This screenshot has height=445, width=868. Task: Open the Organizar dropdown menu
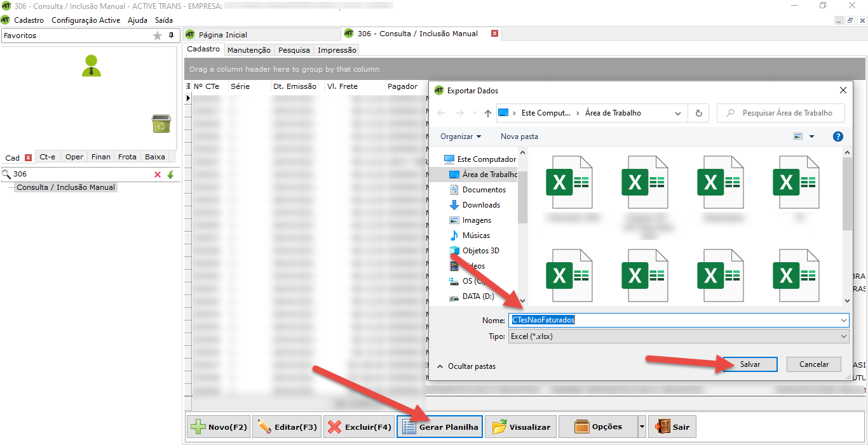click(x=461, y=136)
